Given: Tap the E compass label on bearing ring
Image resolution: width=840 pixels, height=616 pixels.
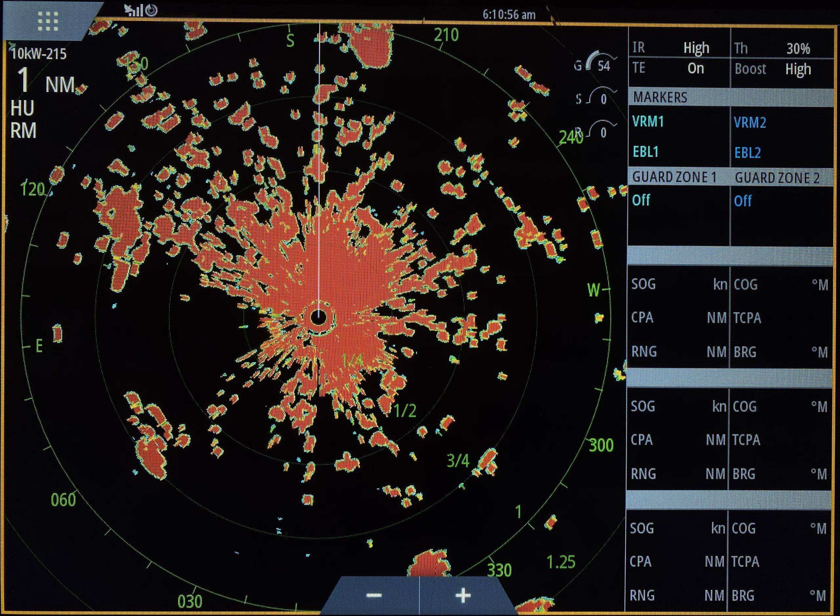Looking at the screenshot, I should 39,346.
